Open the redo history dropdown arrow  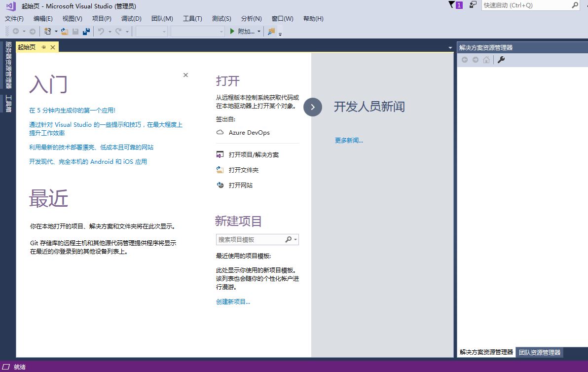tap(127, 32)
